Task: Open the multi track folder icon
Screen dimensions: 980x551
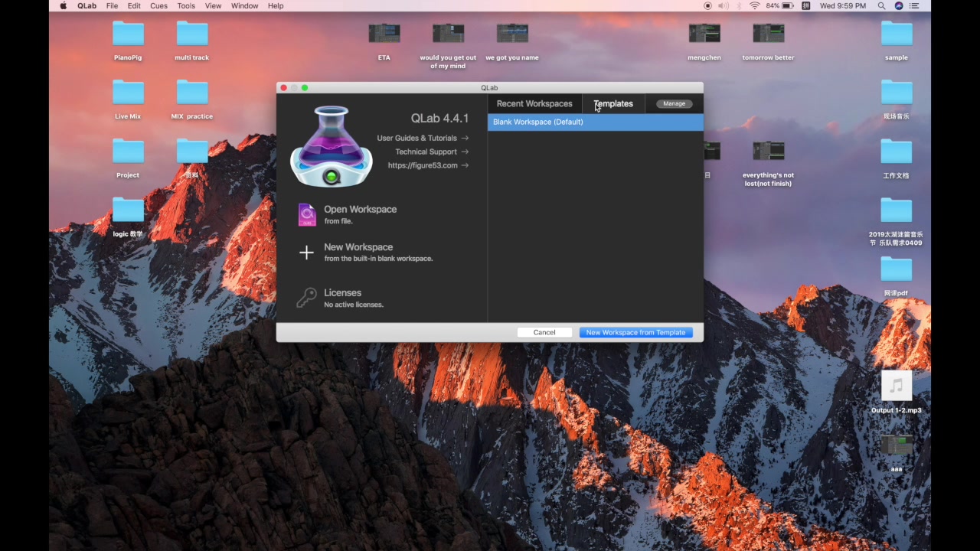Action: point(191,34)
